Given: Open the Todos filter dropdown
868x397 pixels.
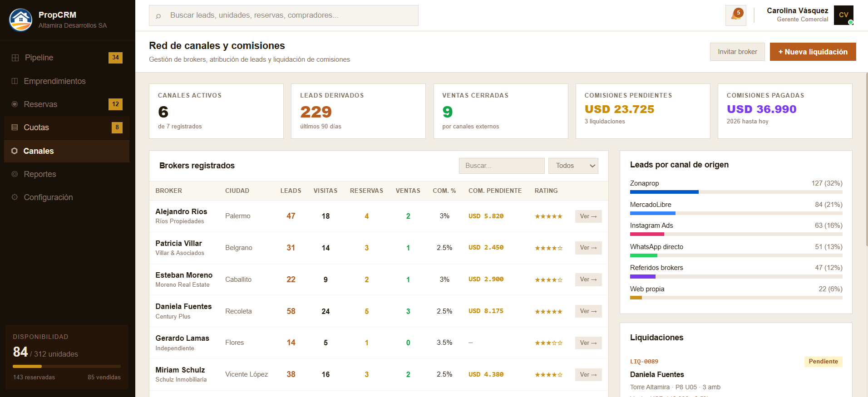Looking at the screenshot, I should (x=573, y=166).
